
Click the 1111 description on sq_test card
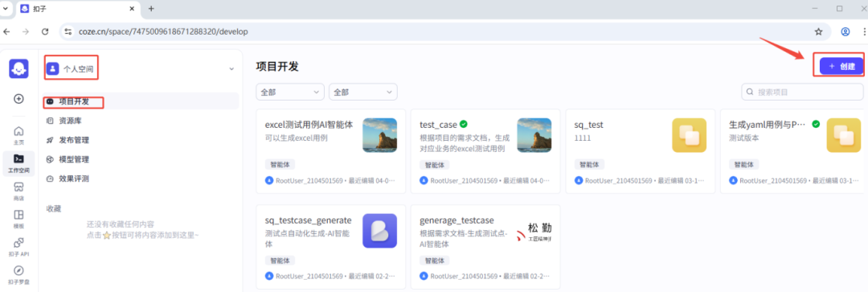[x=583, y=138]
